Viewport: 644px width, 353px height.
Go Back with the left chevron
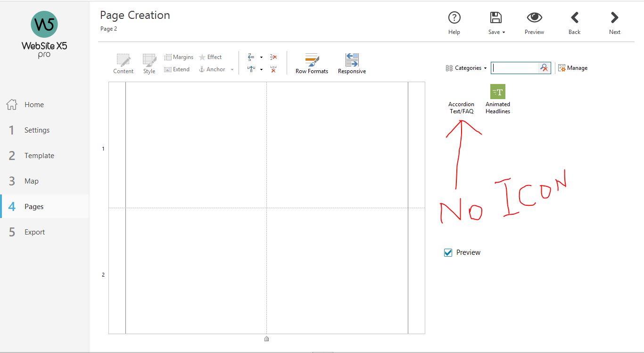tap(574, 23)
